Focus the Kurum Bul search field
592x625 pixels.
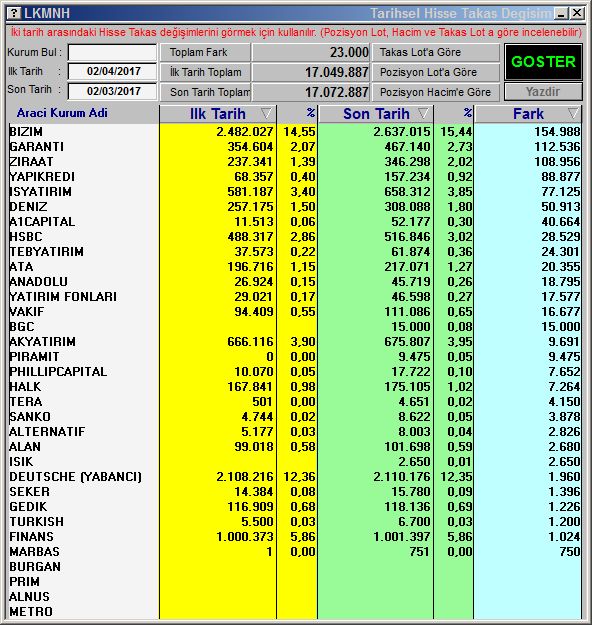click(x=112, y=52)
